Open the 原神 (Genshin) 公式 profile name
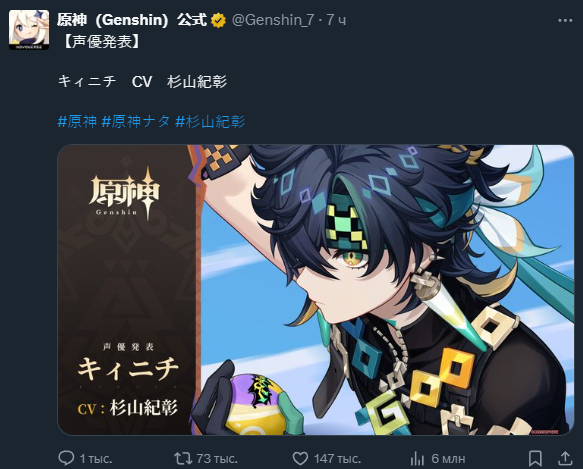 click(x=132, y=20)
